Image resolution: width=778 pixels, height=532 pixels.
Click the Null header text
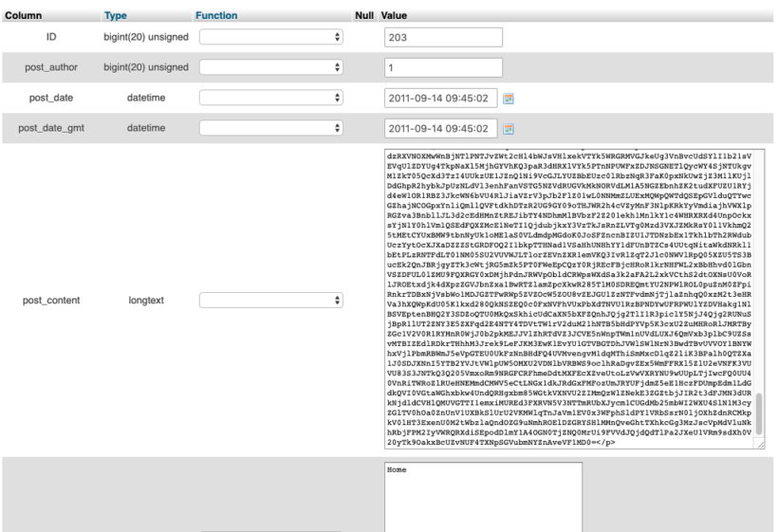[x=364, y=15]
